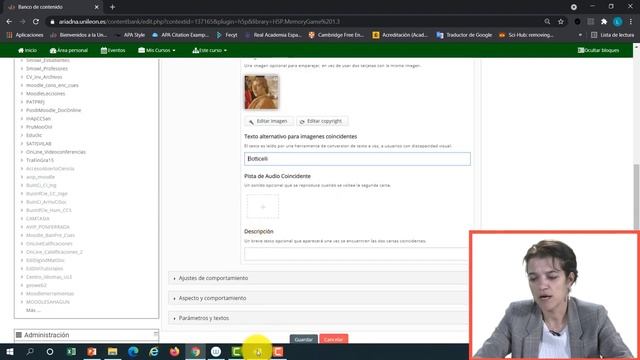Click the zoom magnifier icon in address bar
Screen dimensions: 640x360
pyautogui.click(x=547, y=22)
